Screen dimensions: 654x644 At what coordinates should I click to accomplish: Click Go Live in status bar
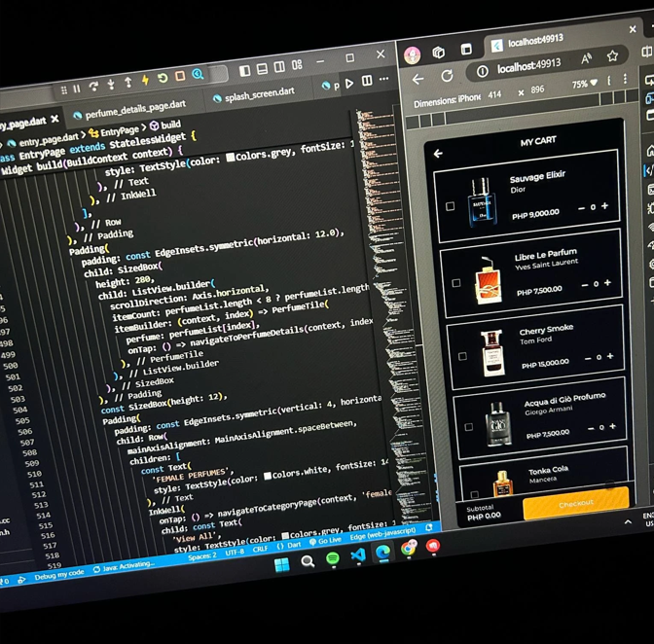coord(326,541)
